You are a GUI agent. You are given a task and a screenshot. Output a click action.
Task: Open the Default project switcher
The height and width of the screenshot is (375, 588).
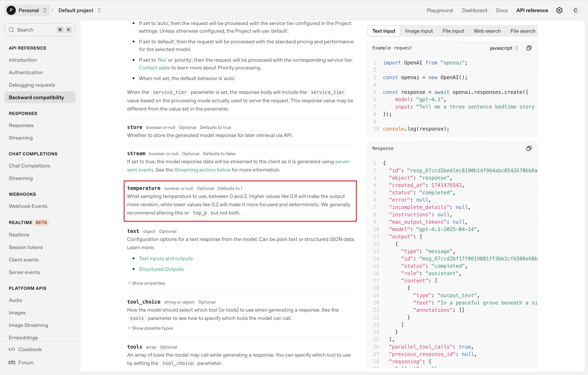point(80,10)
